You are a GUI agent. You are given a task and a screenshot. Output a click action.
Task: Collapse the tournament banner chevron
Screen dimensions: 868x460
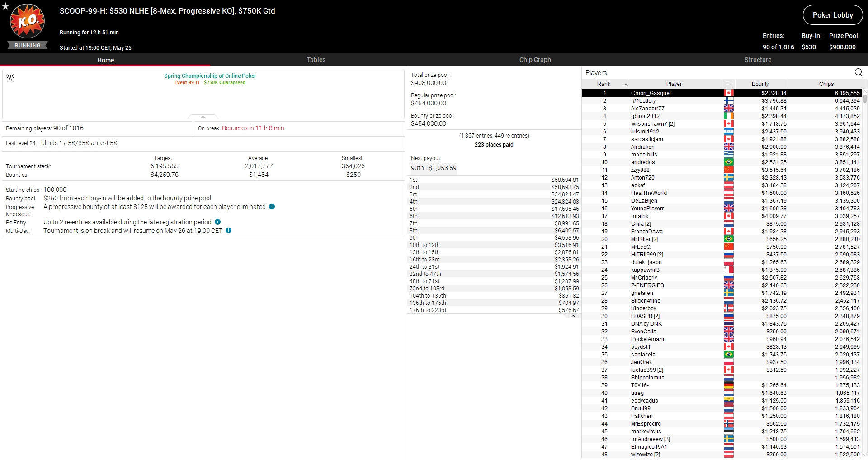click(x=203, y=117)
